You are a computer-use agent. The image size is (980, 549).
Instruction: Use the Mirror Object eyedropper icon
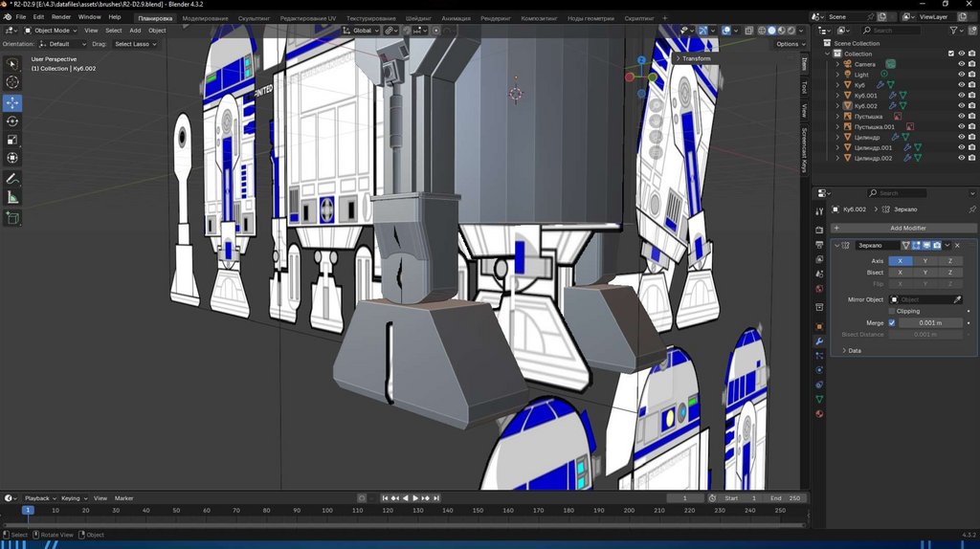(957, 299)
